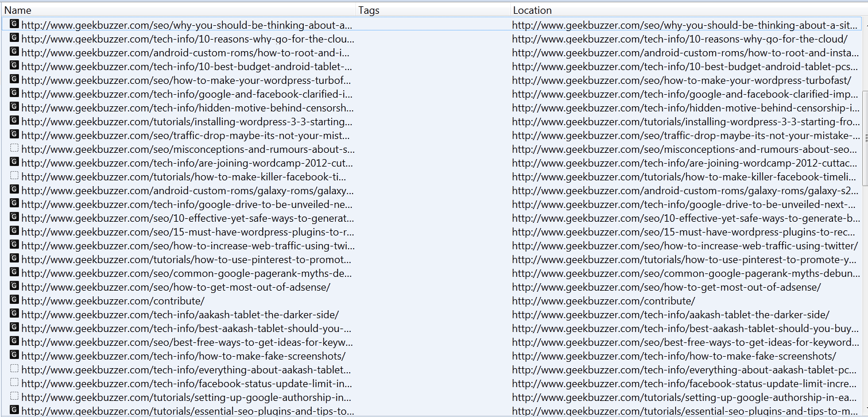Image resolution: width=868 pixels, height=417 pixels.
Task: Click the blank favicon of the everything-about-aakash-tablet row
Action: point(14,369)
